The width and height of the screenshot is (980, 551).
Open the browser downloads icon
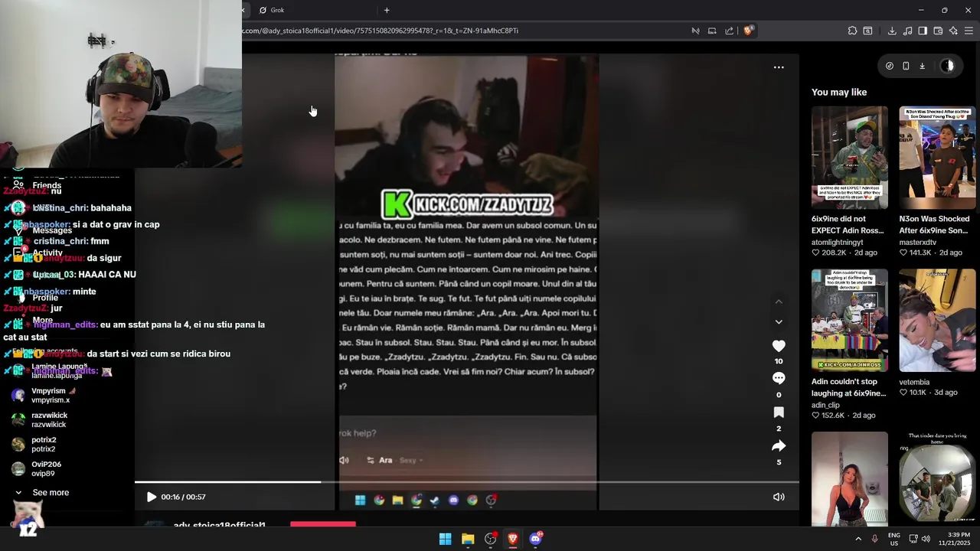coord(892,31)
